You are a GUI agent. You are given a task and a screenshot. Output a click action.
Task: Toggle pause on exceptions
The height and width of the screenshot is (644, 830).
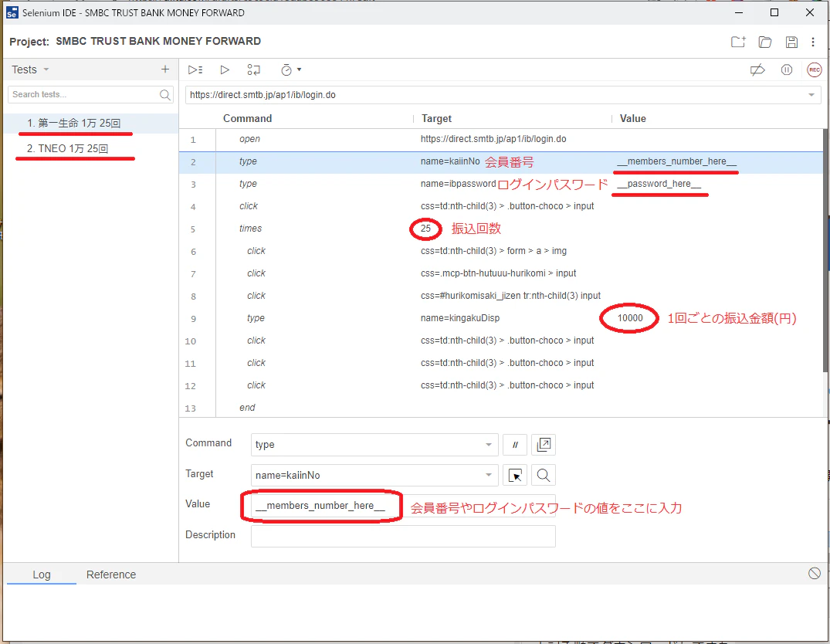(787, 70)
